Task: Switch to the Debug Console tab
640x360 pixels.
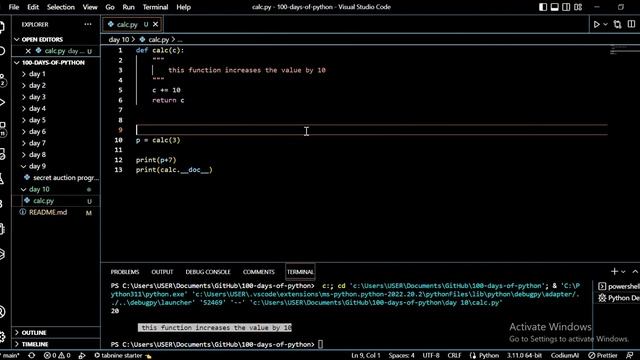Action: click(208, 272)
